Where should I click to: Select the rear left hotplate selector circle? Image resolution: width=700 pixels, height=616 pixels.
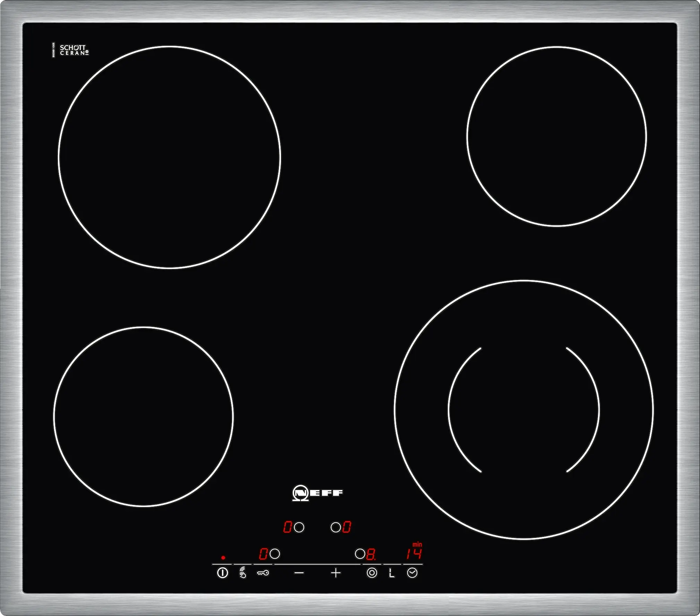(299, 528)
